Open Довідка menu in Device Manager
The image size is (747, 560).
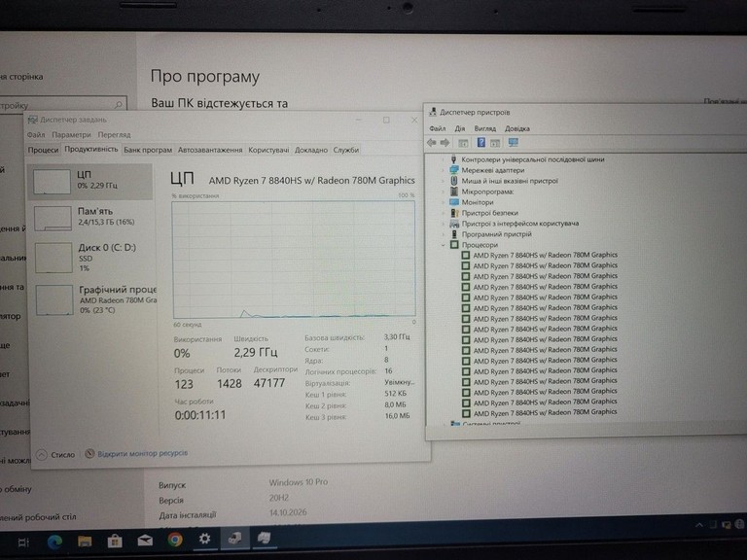517,128
